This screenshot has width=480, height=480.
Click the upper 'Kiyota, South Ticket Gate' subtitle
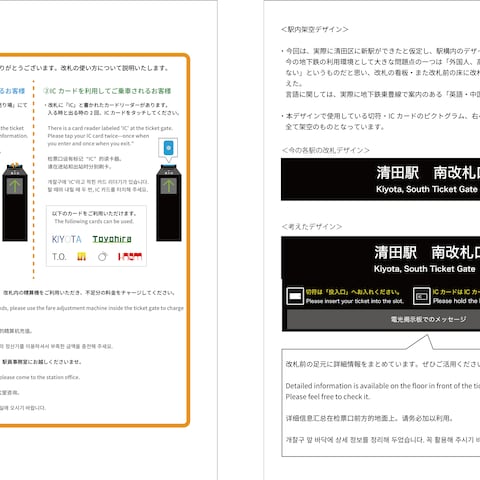[x=427, y=189]
